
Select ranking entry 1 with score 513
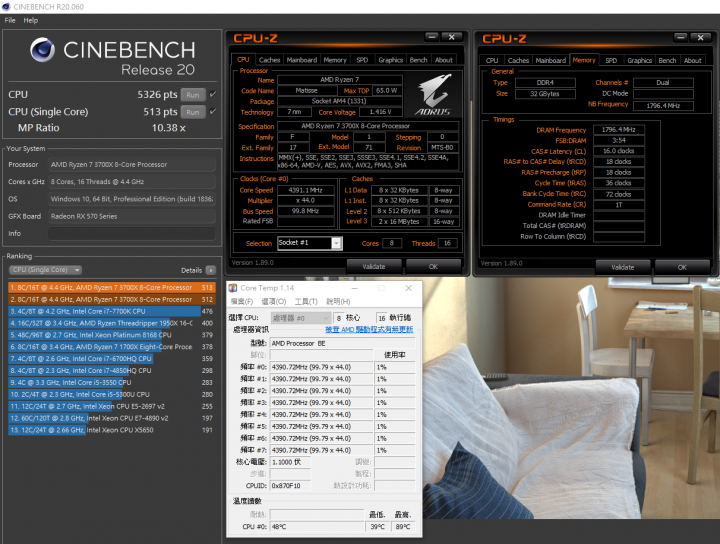tap(112, 287)
